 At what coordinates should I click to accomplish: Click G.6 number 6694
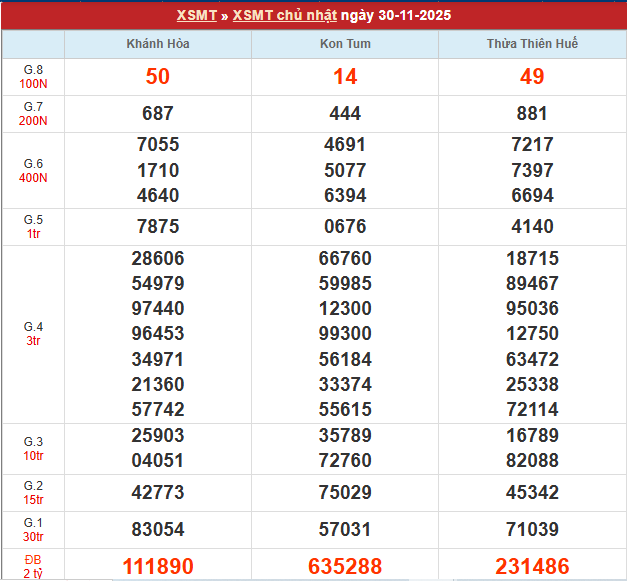[532, 196]
